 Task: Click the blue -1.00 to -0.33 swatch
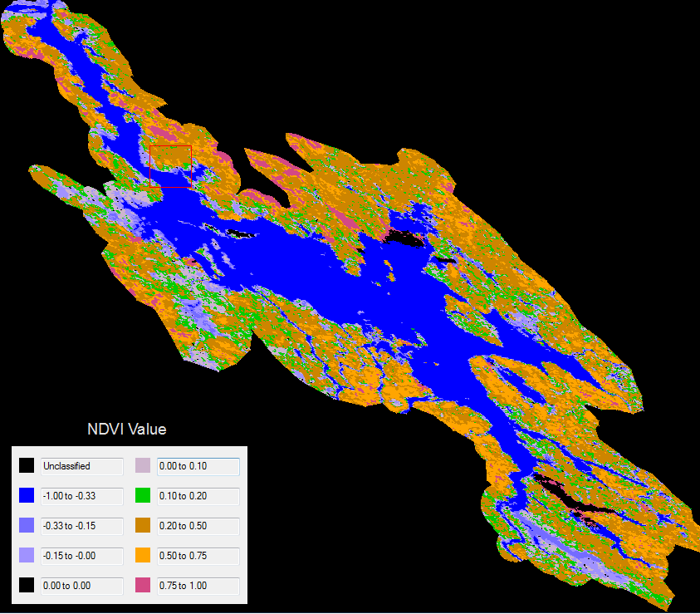coord(27,495)
